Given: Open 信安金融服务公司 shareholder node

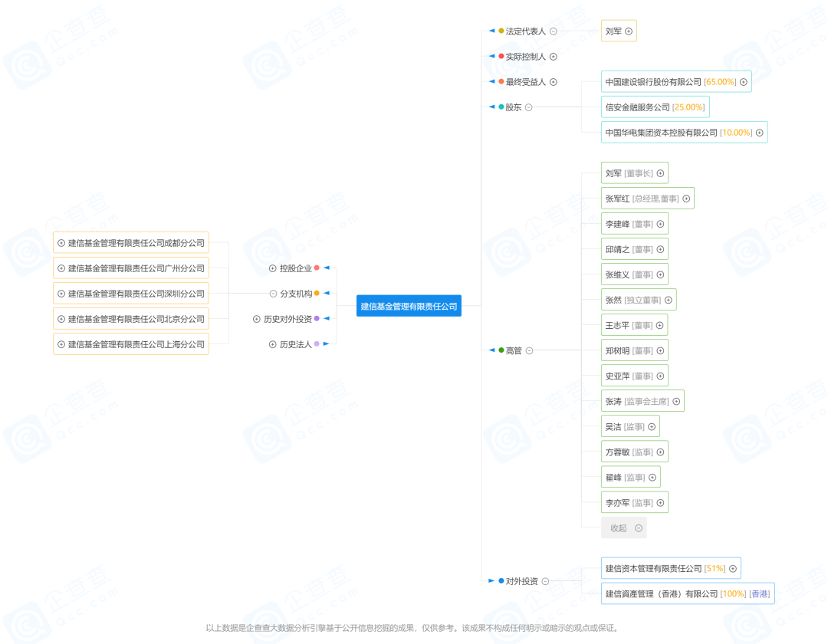Looking at the screenshot, I should pyautogui.click(x=655, y=107).
